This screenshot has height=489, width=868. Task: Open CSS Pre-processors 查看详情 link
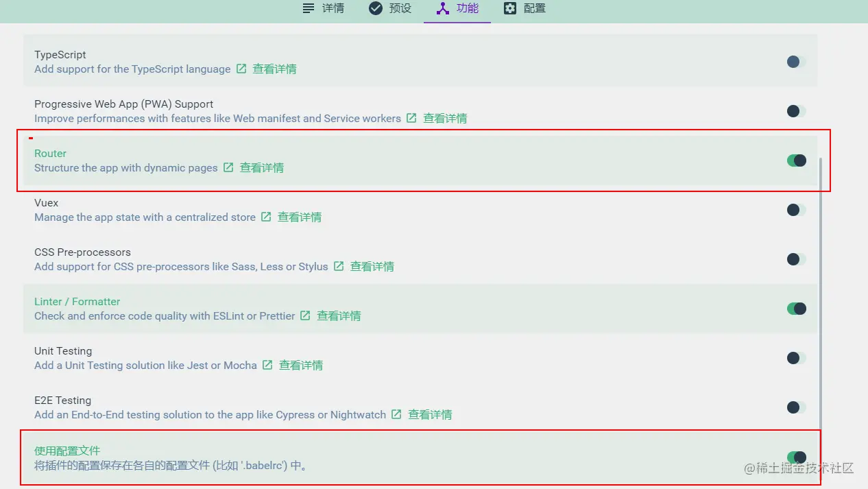[x=372, y=266]
